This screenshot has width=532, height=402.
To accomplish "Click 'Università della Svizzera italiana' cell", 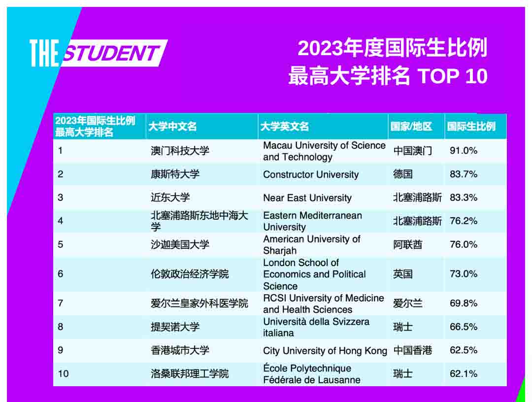I will point(316,328).
